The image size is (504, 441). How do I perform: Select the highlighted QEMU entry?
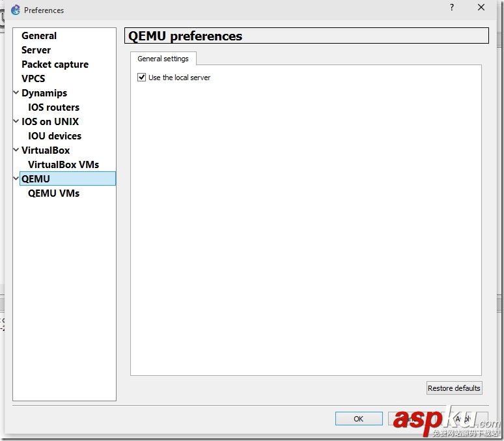[x=68, y=179]
